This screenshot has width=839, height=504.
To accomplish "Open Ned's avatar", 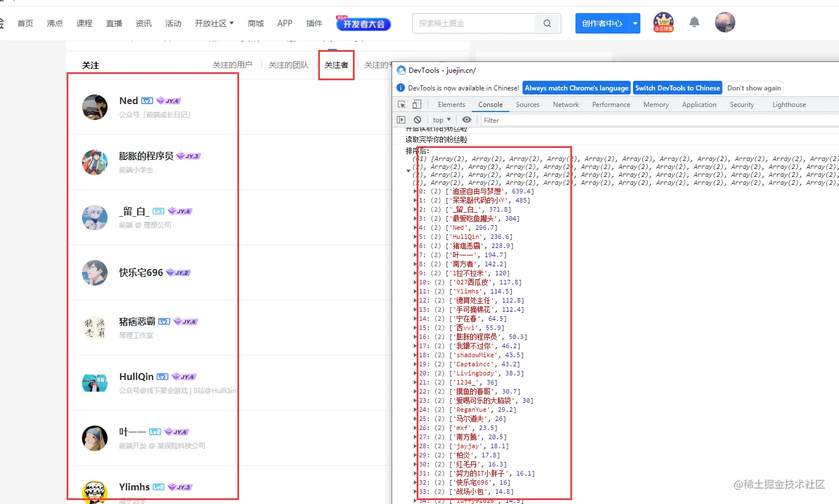I will (x=94, y=107).
